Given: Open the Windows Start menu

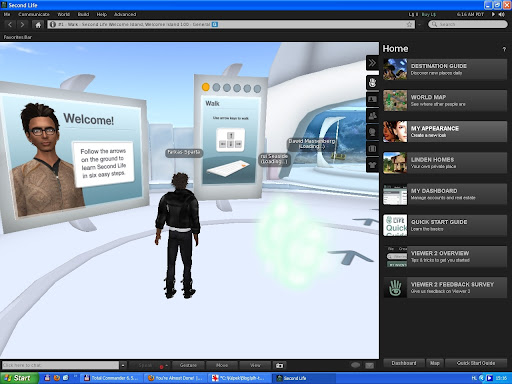Looking at the screenshot, I should click(19, 378).
